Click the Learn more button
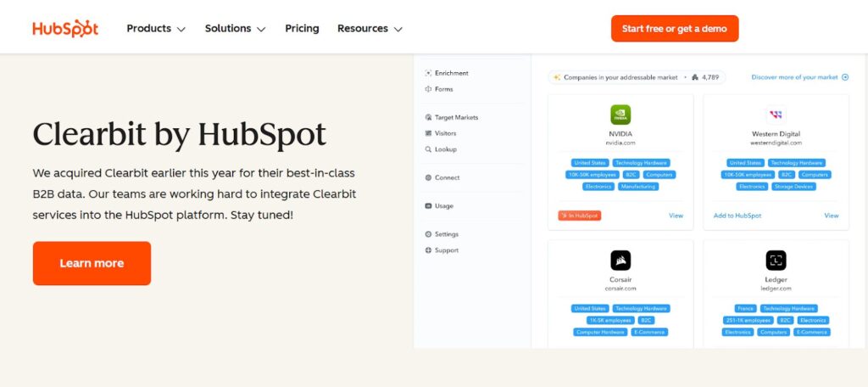 92,263
